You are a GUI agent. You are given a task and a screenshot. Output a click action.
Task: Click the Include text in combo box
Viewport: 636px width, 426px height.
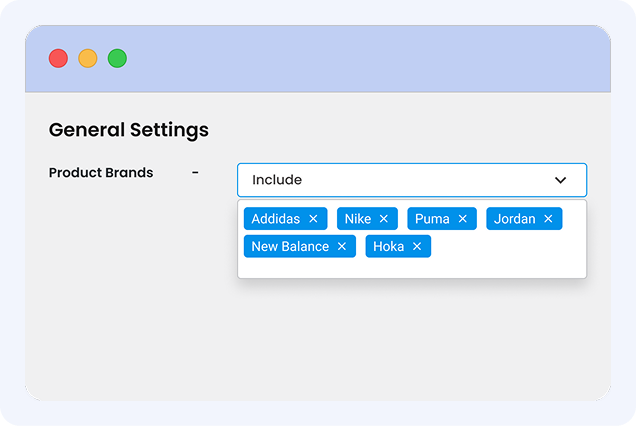click(277, 180)
